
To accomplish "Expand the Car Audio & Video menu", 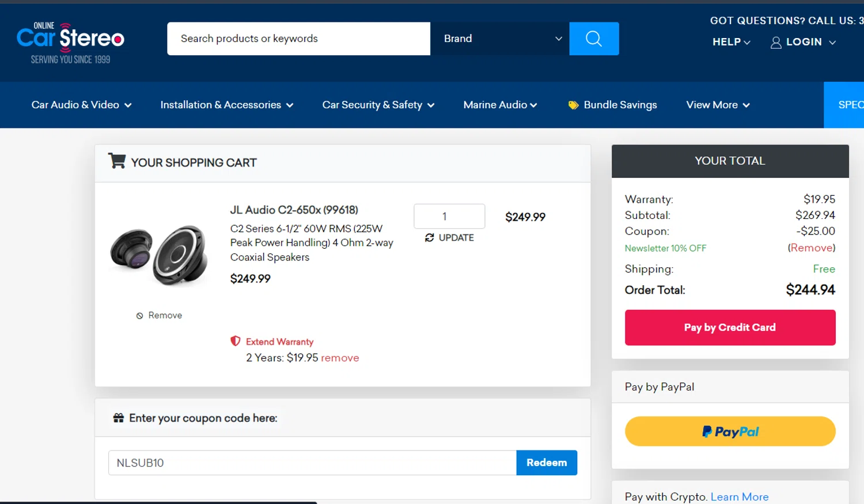I will click(x=82, y=105).
